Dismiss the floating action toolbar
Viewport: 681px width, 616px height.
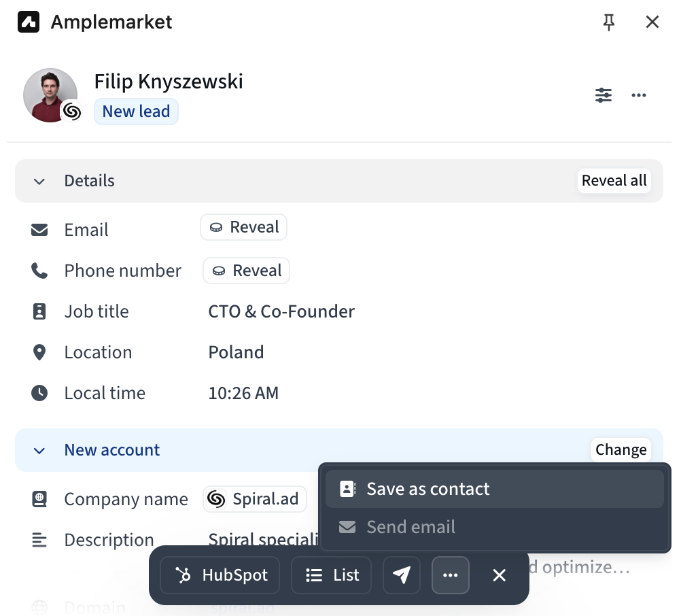(x=499, y=575)
